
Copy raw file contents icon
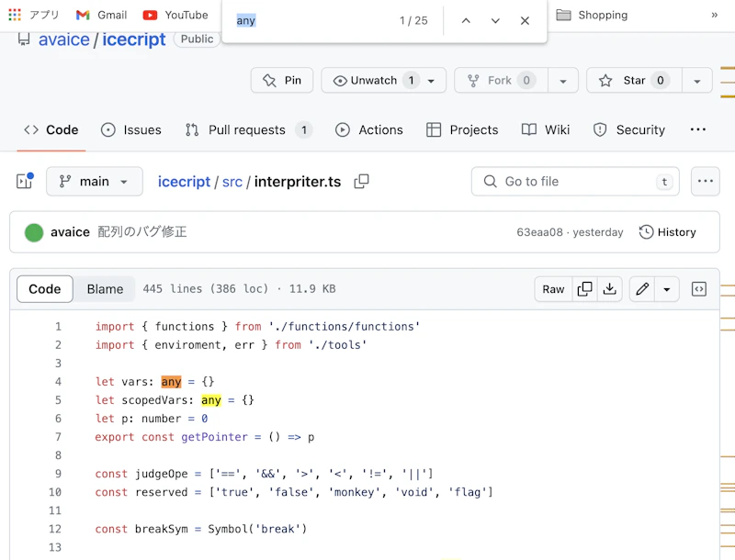584,289
